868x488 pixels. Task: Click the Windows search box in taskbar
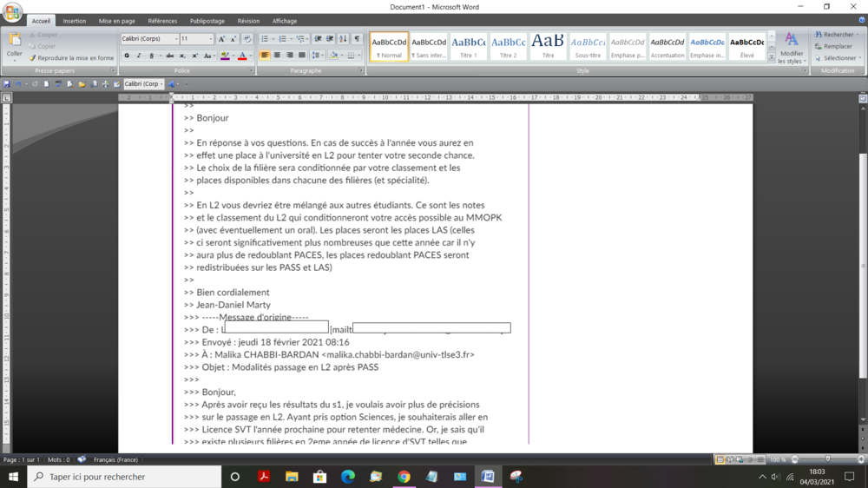coord(126,477)
